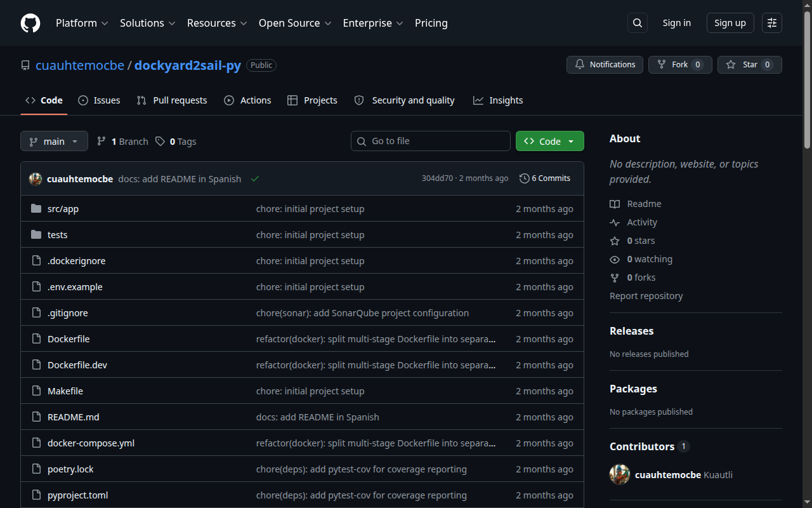
Task: Click the history clock icon beside 6 Commits
Action: coord(524,178)
